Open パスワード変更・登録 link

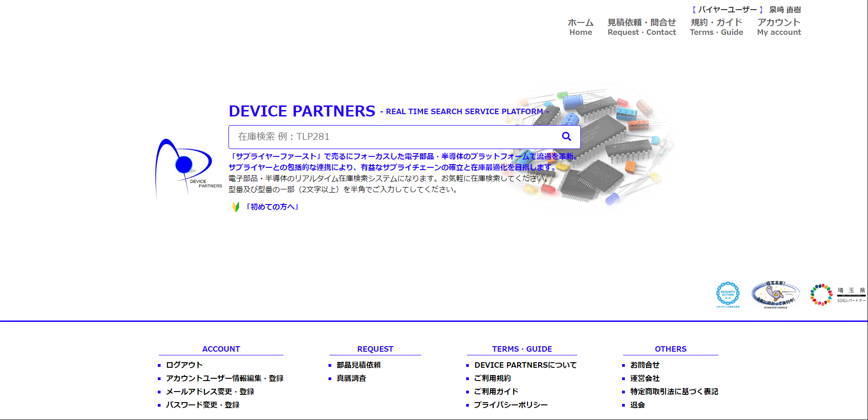click(203, 405)
